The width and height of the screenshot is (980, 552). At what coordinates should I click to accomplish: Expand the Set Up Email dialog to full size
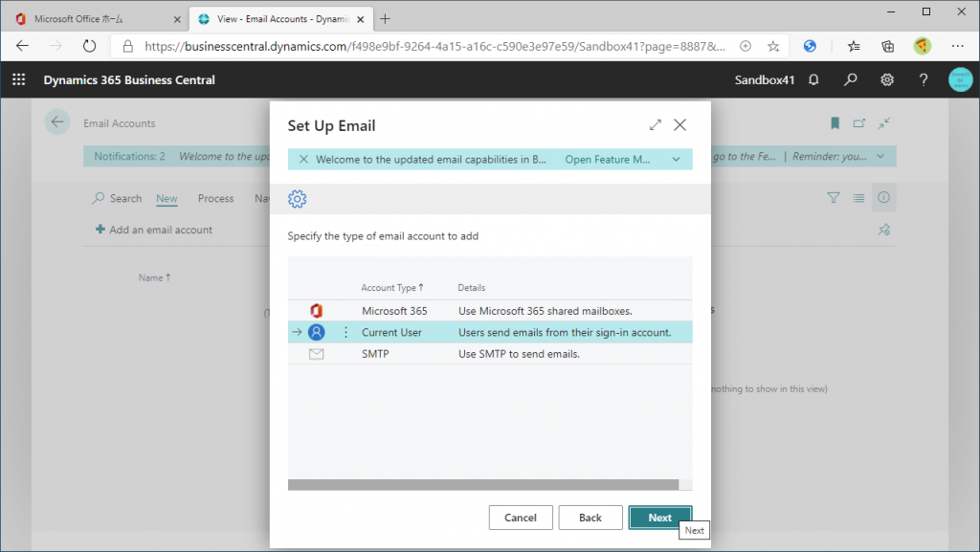pos(655,125)
